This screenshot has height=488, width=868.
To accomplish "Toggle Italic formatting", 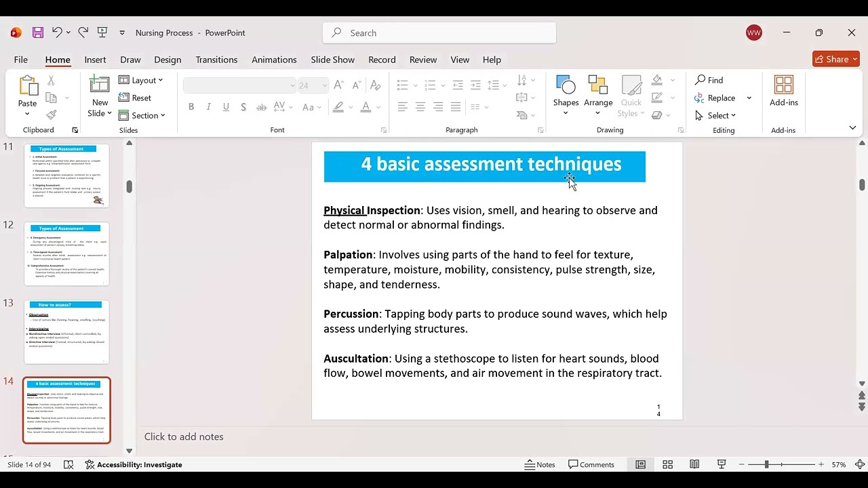I will click(208, 107).
